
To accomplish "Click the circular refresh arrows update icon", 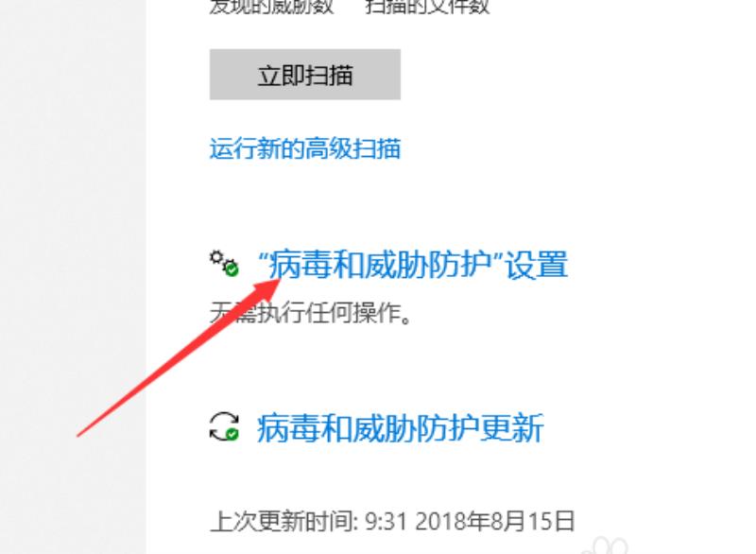I will click(224, 426).
